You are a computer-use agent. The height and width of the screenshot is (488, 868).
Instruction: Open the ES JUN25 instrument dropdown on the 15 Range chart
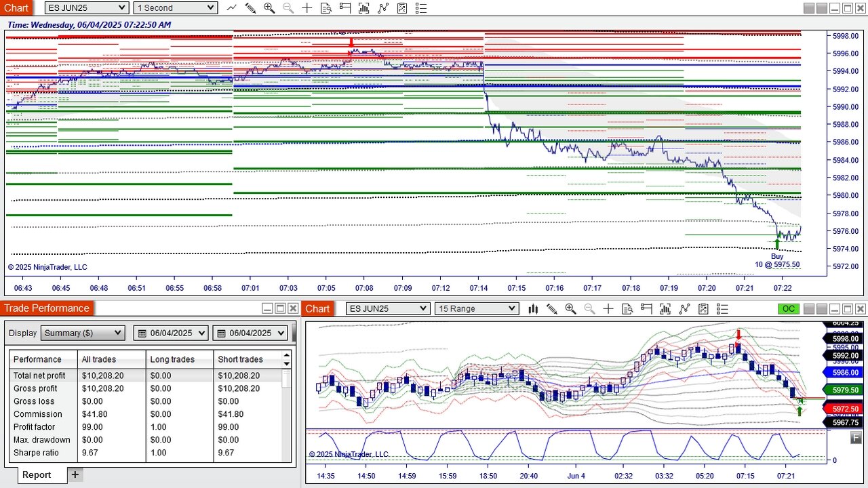(388, 308)
